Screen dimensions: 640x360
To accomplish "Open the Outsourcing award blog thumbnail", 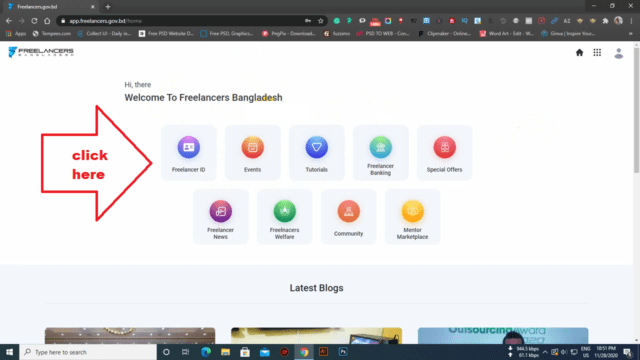I will point(503,336).
